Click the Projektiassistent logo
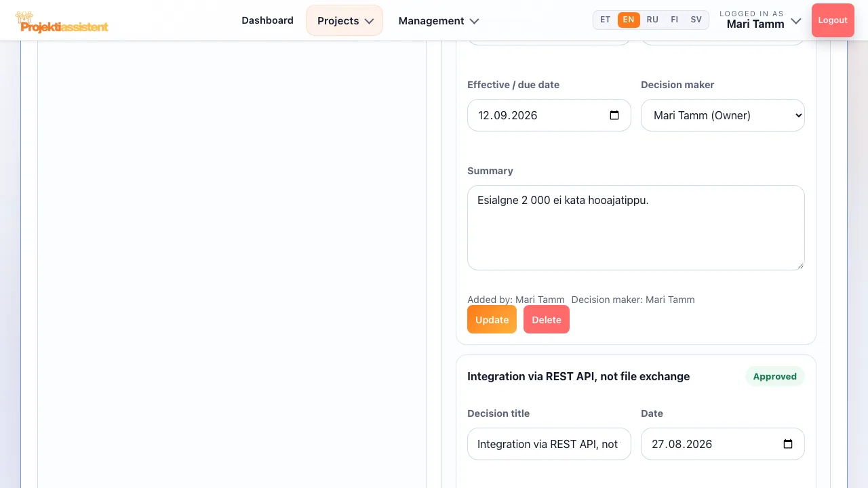868x488 pixels. pos(62,22)
